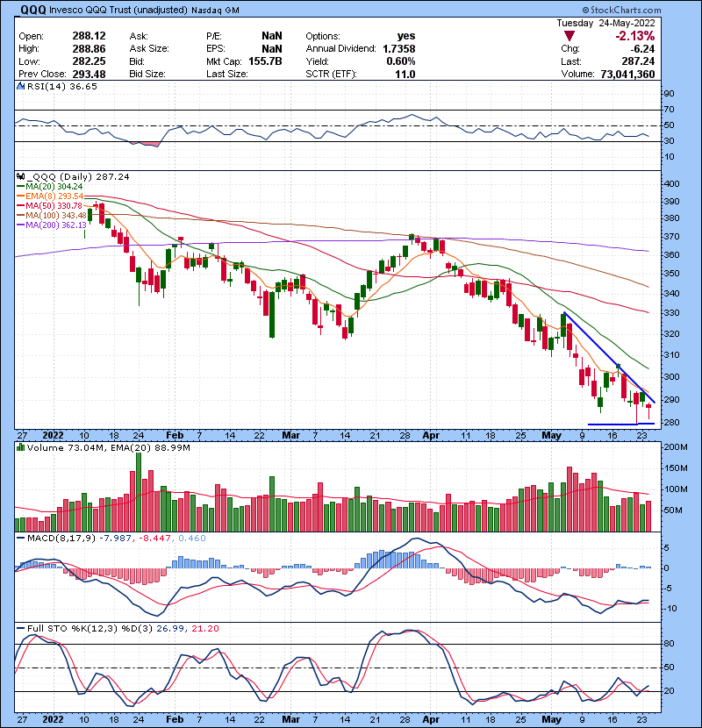The image size is (702, 728).
Task: Click the Bid Size: label
Action: pos(147,74)
